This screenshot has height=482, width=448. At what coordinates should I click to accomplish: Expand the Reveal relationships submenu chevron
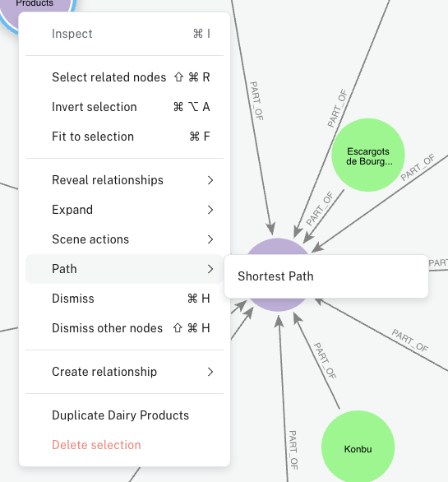(210, 180)
